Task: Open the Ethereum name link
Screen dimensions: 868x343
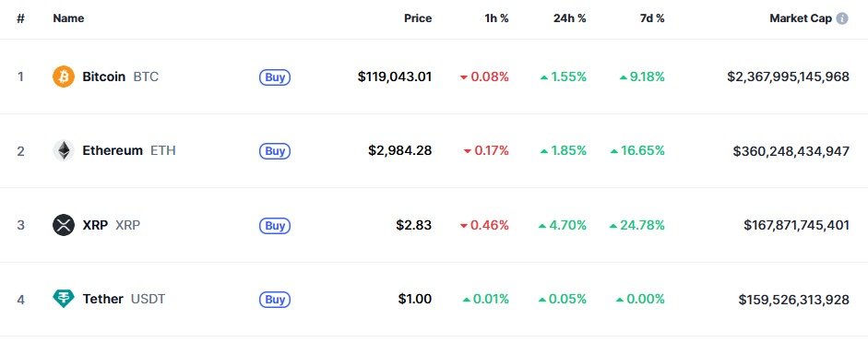Action: pos(113,150)
